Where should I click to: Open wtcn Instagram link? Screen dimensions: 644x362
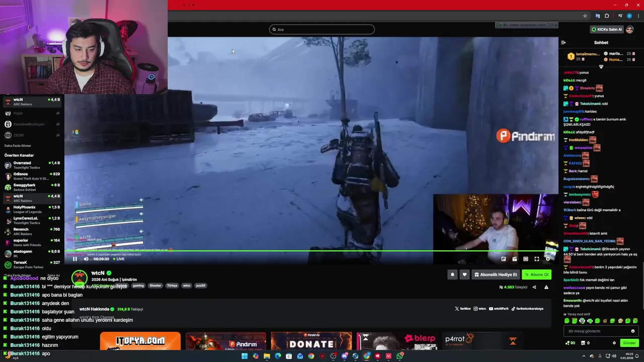[480, 309]
